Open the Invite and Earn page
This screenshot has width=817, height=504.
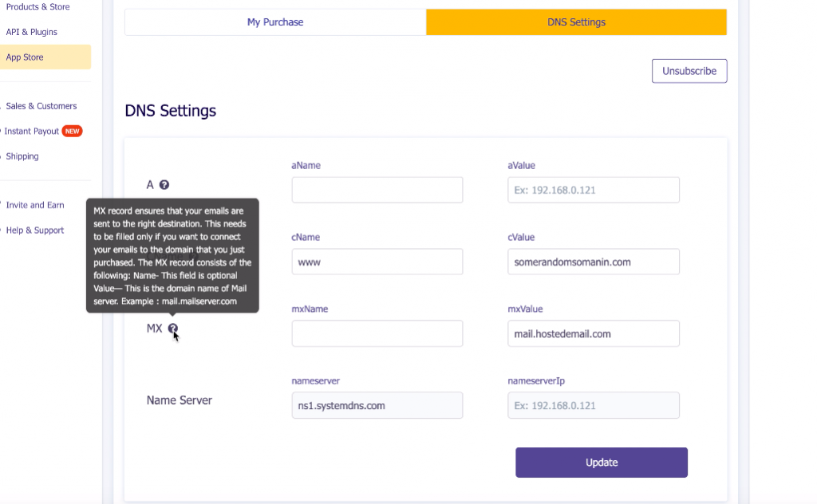(x=35, y=205)
